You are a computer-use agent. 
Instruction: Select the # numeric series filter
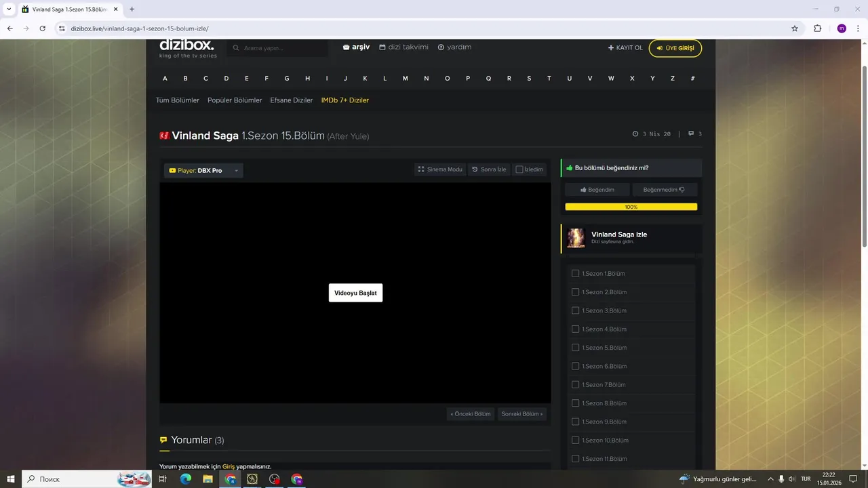point(692,79)
